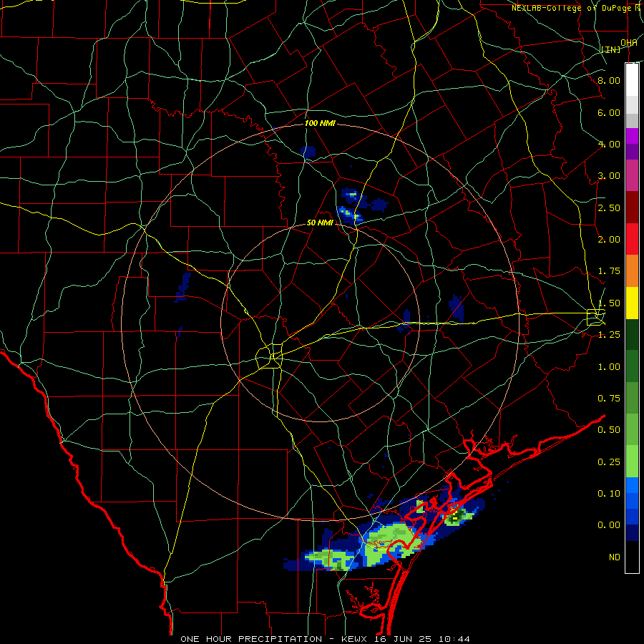Viewport: 644px width, 644px height.
Task: Click the yellow highway interchange box at the east edge
Action: click(x=595, y=317)
